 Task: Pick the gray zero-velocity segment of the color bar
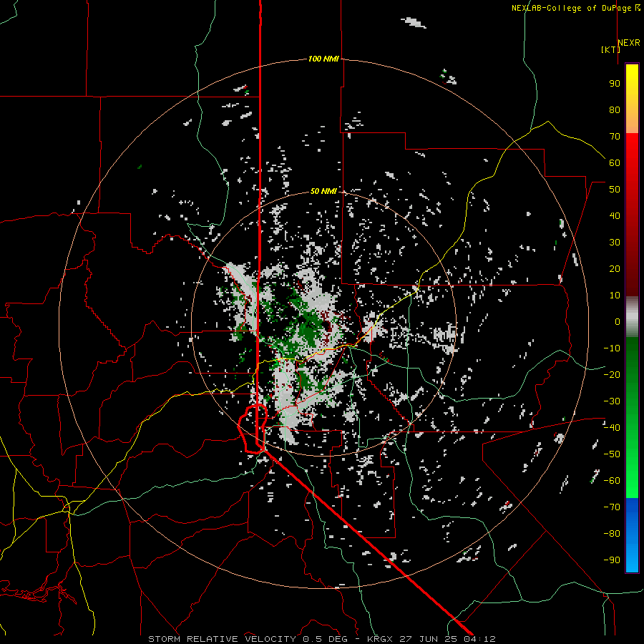click(632, 317)
